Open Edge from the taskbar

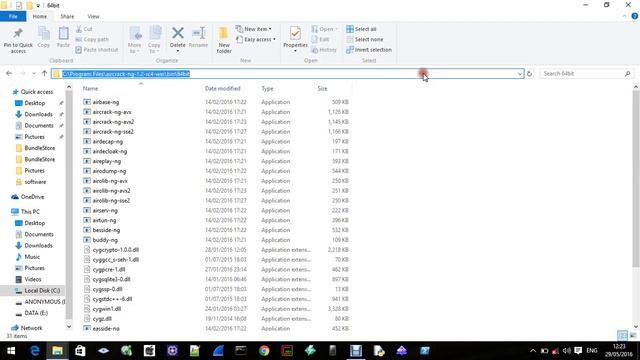(35, 351)
